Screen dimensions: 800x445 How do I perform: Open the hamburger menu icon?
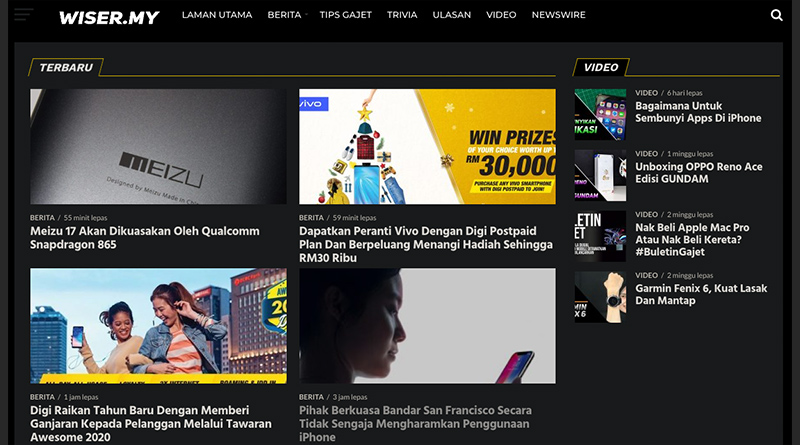coord(23,14)
